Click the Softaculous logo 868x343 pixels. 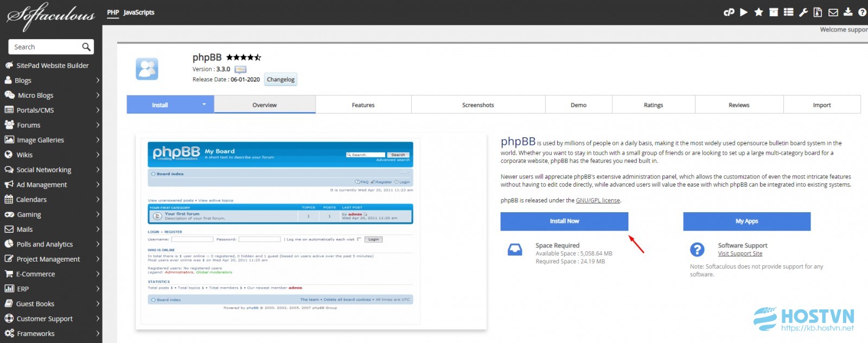pos(50,17)
